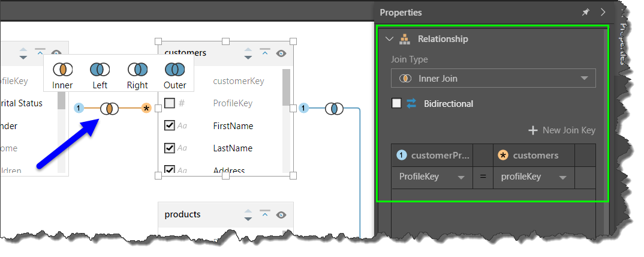Toggle visibility of the products table
The width and height of the screenshot is (644, 257).
[x=281, y=214]
